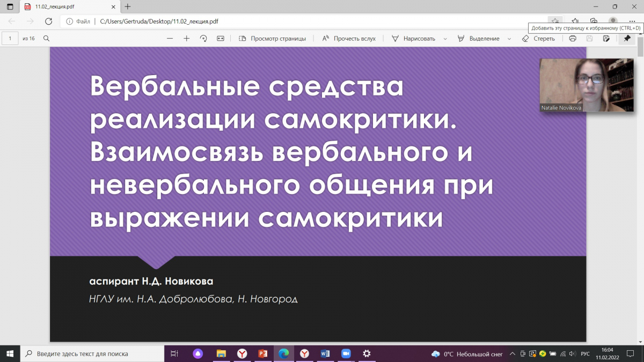
Task: Show hidden system tray icons
Action: (513, 354)
